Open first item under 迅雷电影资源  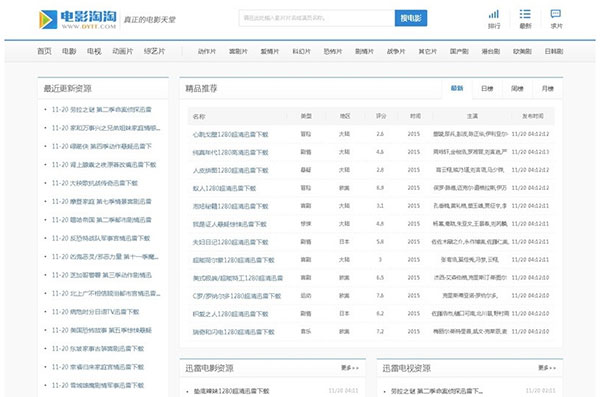tap(232, 391)
